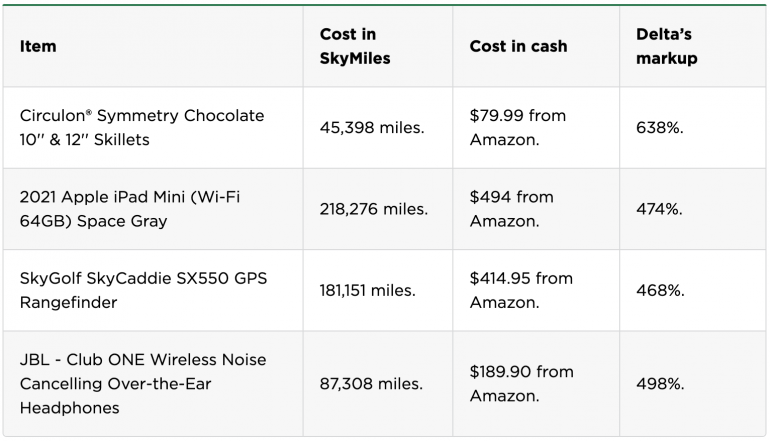Select the SkyGolf SkyCaddie SX550 Rangefinder item

141,290
